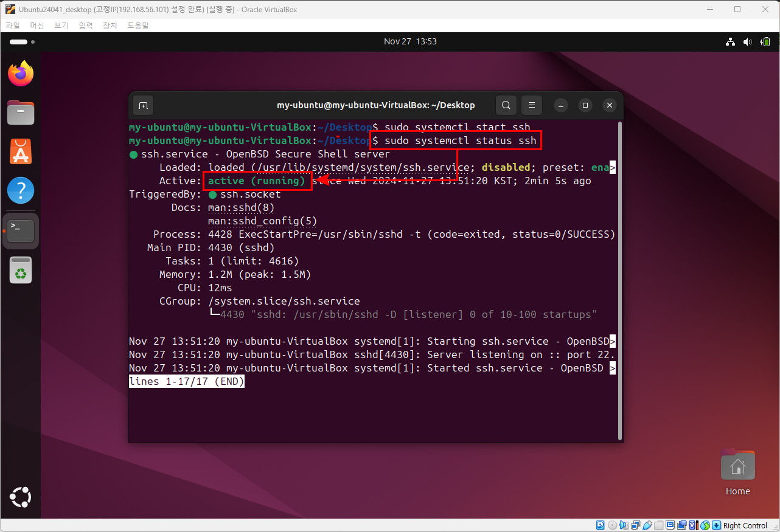The image size is (780, 532).
Task: Open the 입력 menu in VirtualBox
Action: tap(86, 26)
